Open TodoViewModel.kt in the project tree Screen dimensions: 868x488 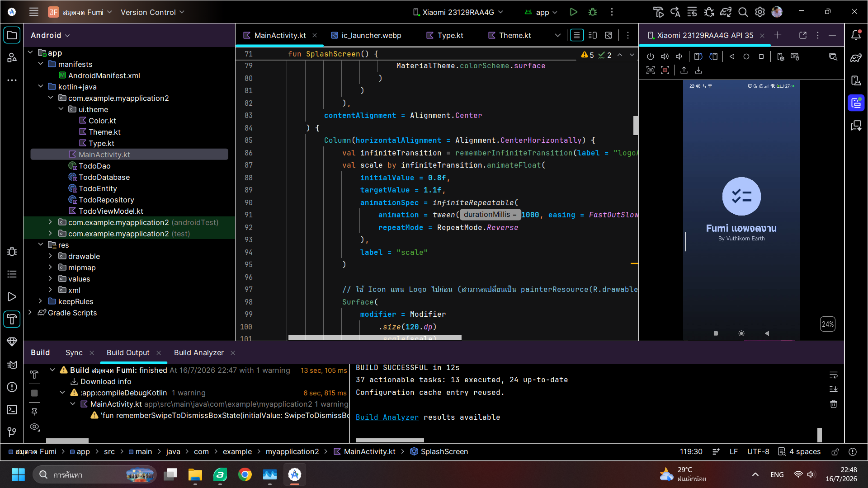(111, 211)
